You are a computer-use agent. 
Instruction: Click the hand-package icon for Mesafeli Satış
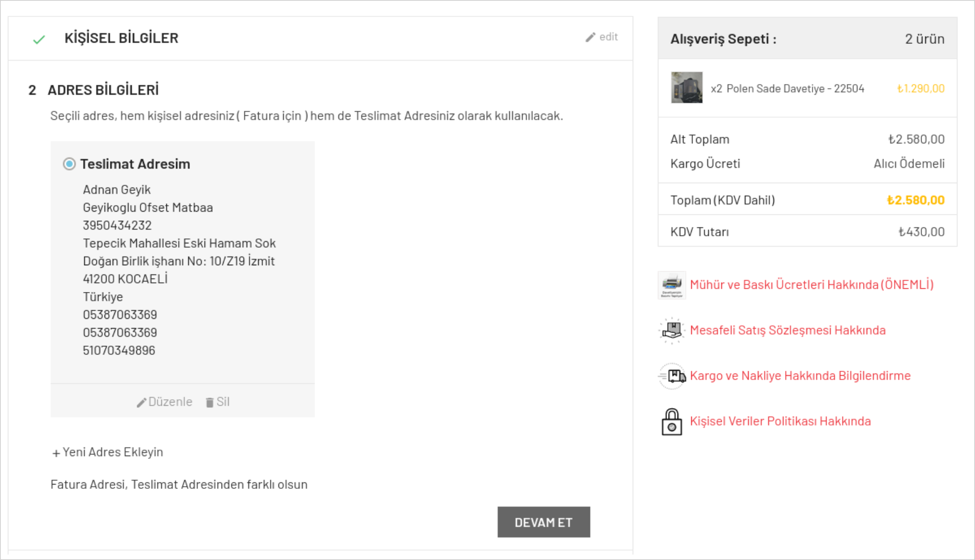tap(672, 330)
